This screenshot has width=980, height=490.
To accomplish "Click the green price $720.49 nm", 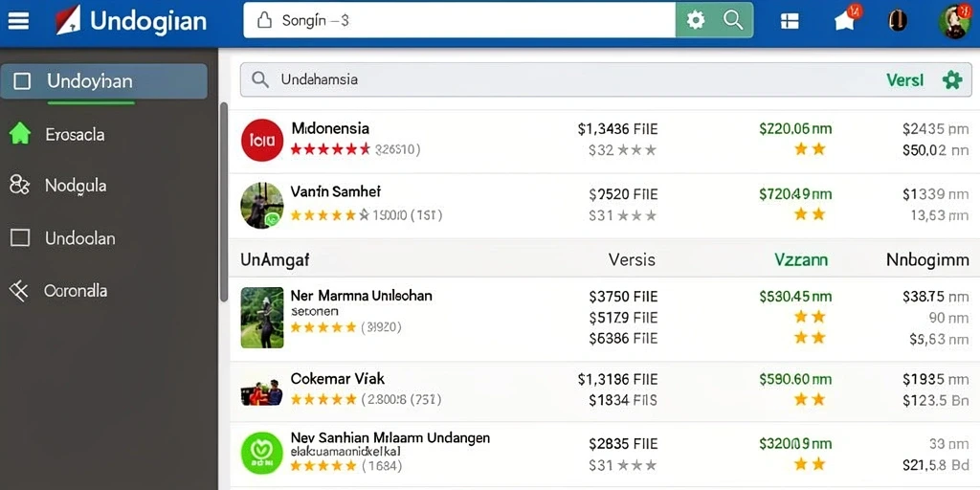I will point(795,194).
